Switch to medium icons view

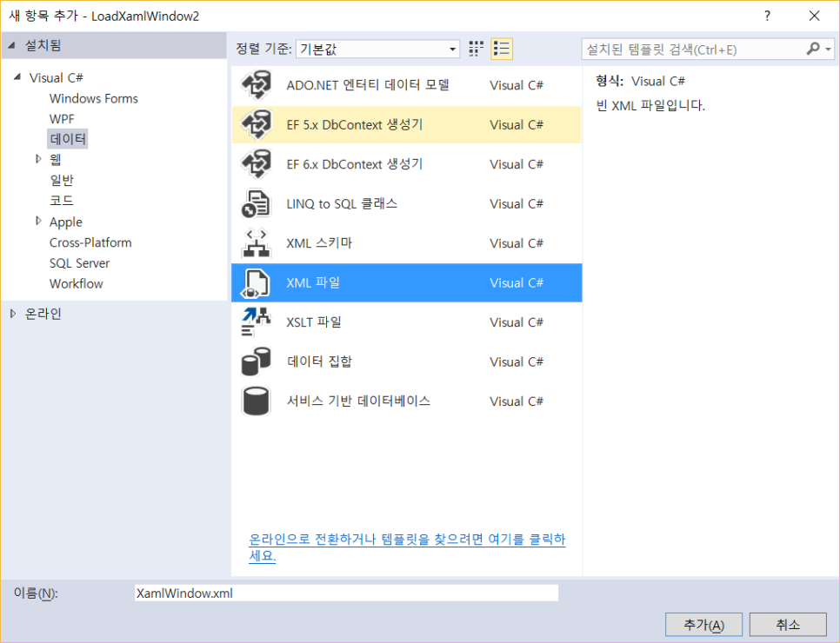[x=477, y=49]
